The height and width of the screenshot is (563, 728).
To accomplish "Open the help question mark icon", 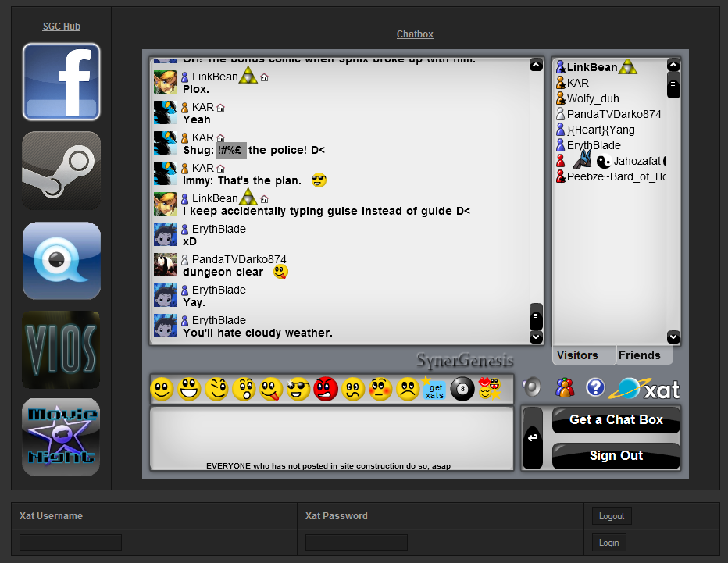I will [x=595, y=387].
